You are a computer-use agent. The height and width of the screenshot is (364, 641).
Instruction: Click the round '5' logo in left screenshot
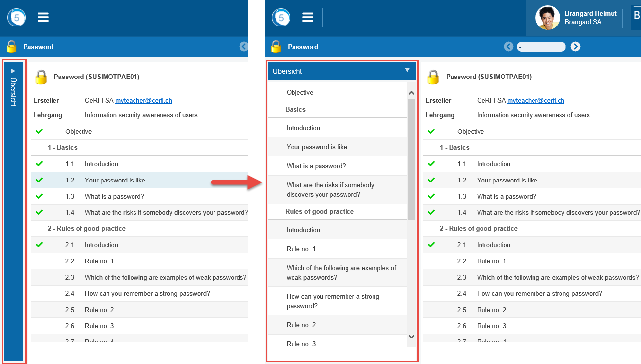tap(17, 18)
